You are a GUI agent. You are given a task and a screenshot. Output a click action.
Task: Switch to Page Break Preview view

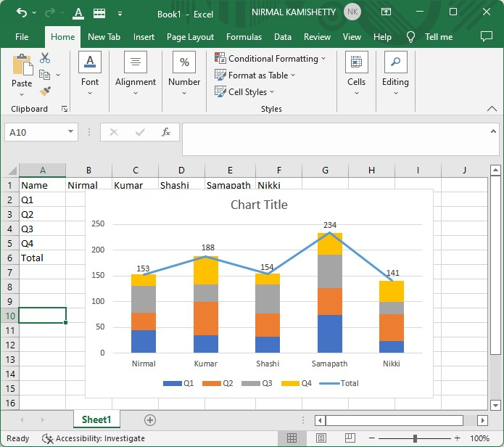(350, 438)
